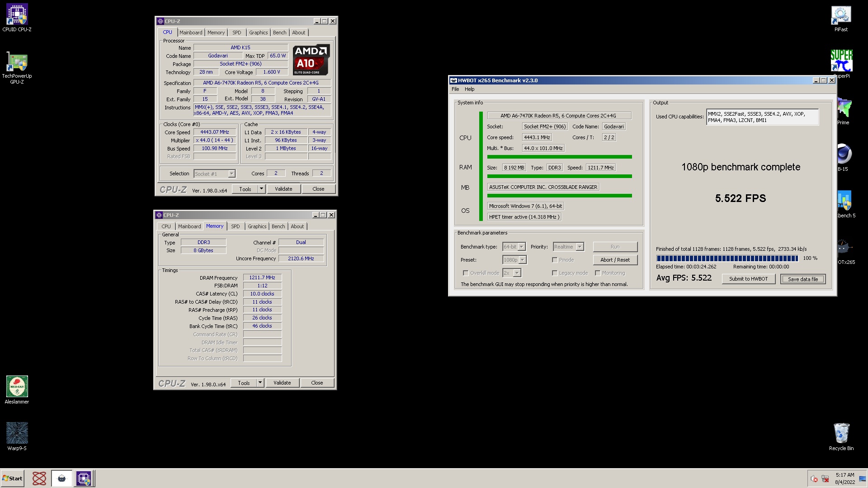This screenshot has height=488, width=868.
Task: Click the CAS# Latency 10.0 clocks value
Action: (x=262, y=294)
